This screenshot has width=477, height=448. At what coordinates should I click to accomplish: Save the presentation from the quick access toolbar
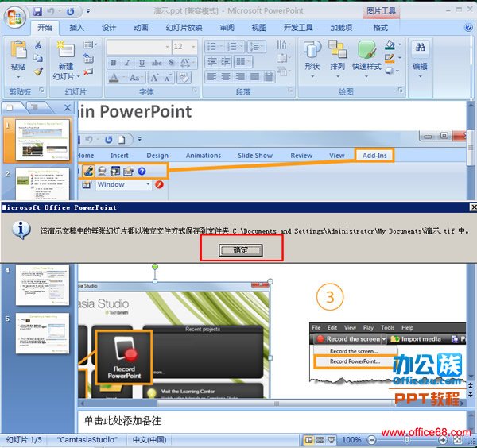pyautogui.click(x=37, y=12)
